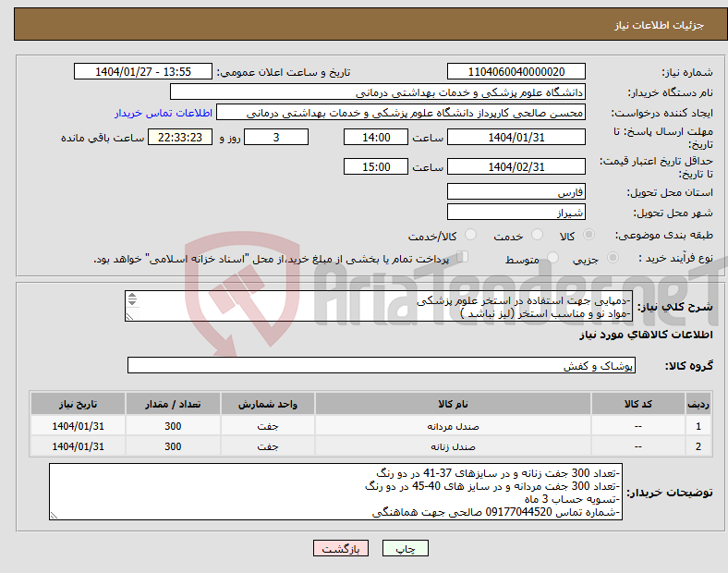
Task: Click the scroll up arrow in شرح کلی نیاز
Action: point(132,296)
